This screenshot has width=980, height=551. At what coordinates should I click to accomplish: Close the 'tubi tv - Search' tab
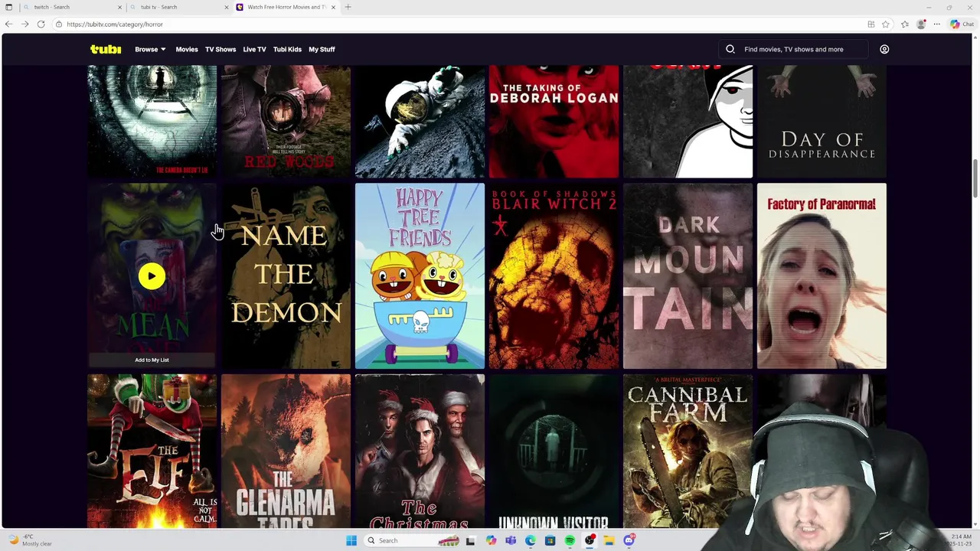226,7
